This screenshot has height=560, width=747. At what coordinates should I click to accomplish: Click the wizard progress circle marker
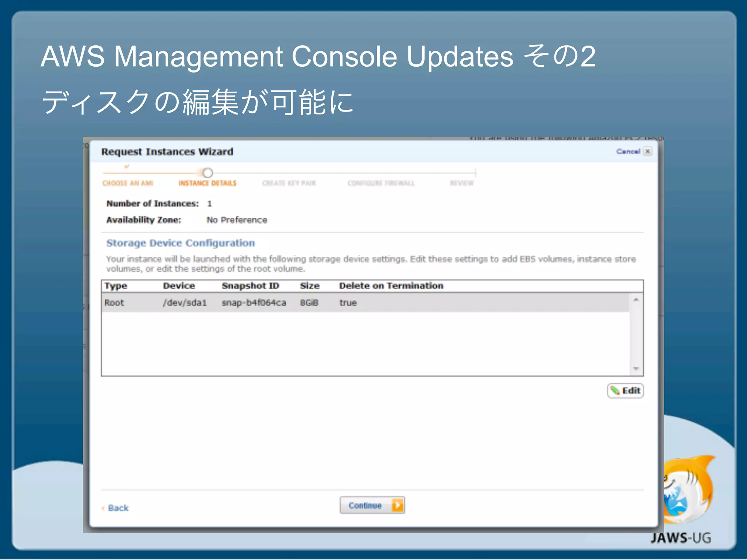208,172
